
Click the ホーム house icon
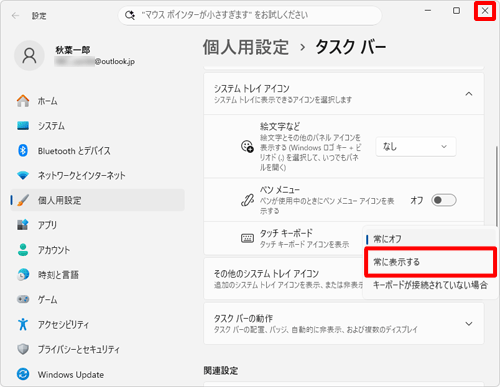point(23,101)
